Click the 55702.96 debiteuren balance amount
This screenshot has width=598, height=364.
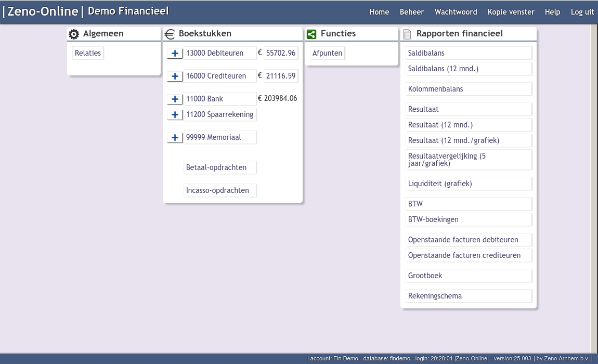pos(280,53)
